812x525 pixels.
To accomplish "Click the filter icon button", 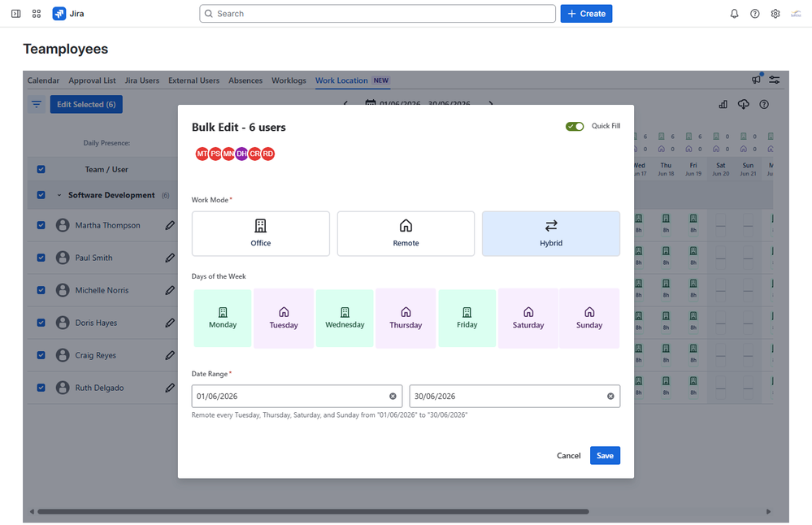I will click(37, 105).
